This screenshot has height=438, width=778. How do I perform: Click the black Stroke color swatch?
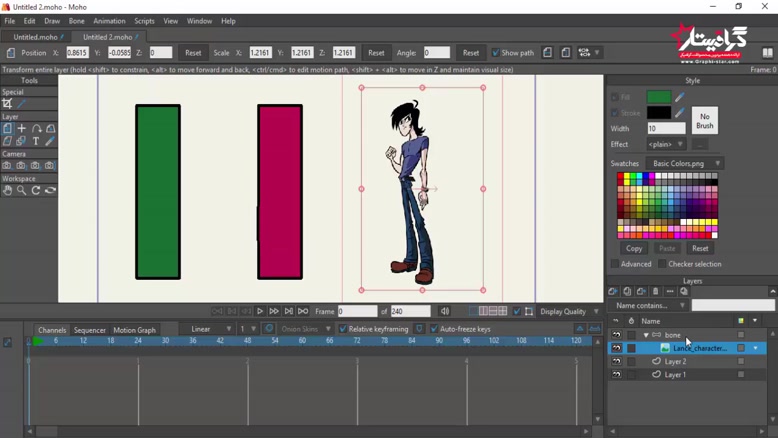point(659,113)
